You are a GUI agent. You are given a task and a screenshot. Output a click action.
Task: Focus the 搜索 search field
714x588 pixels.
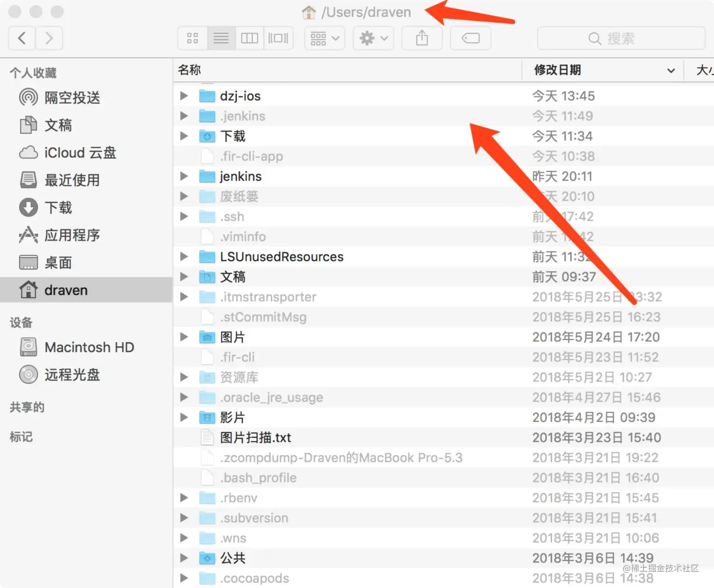pyautogui.click(x=621, y=38)
